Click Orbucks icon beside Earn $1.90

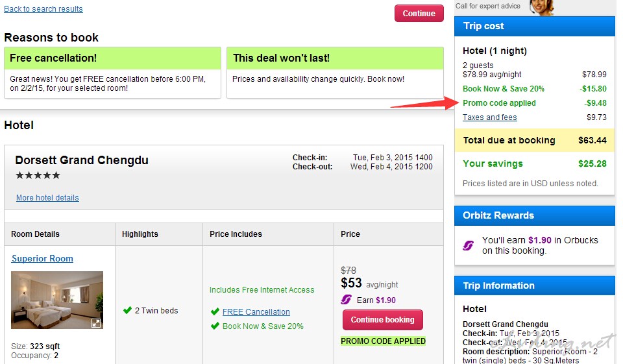click(x=347, y=300)
